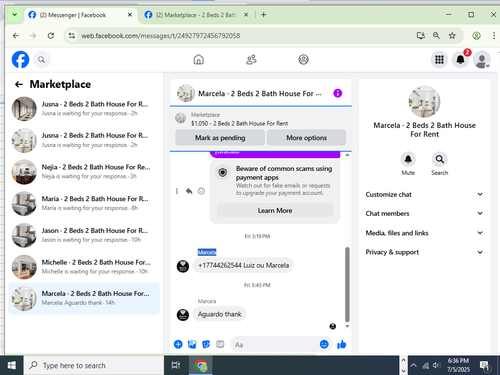This screenshot has height=375, width=500.
Task: Search in conversation magnifier icon
Action: tap(440, 159)
